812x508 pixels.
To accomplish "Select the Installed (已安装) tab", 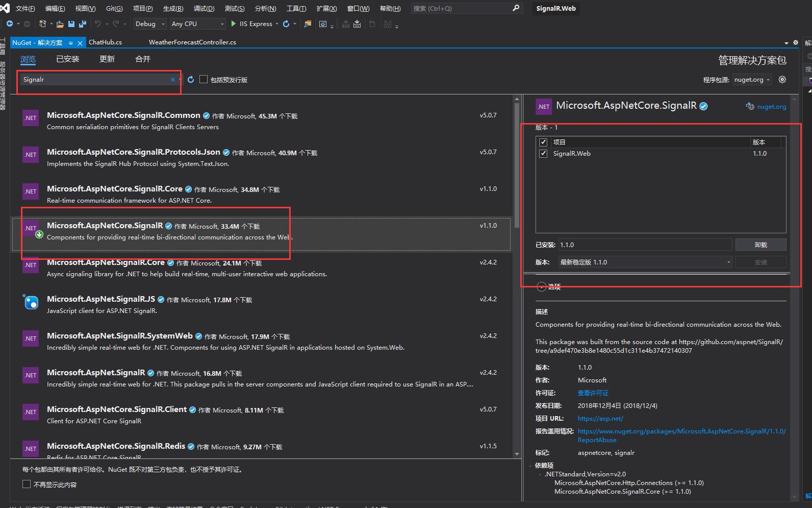I will click(x=68, y=59).
